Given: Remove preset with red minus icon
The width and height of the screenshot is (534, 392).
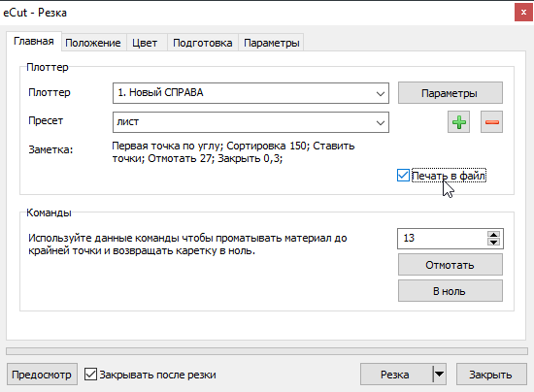Looking at the screenshot, I should pos(491,122).
